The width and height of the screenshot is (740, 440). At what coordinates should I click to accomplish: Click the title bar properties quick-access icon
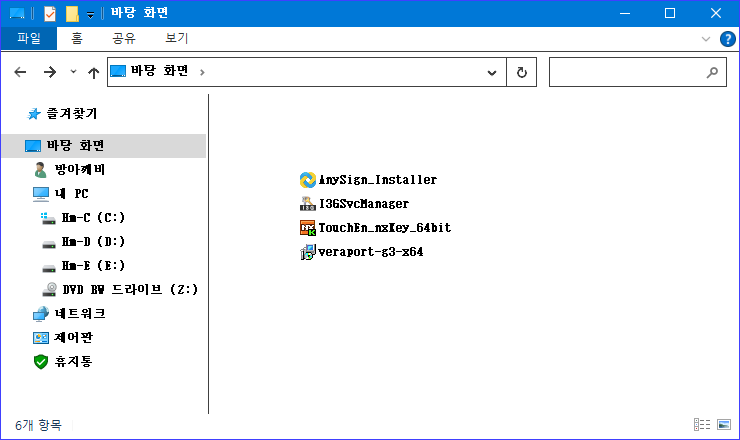[x=50, y=14]
